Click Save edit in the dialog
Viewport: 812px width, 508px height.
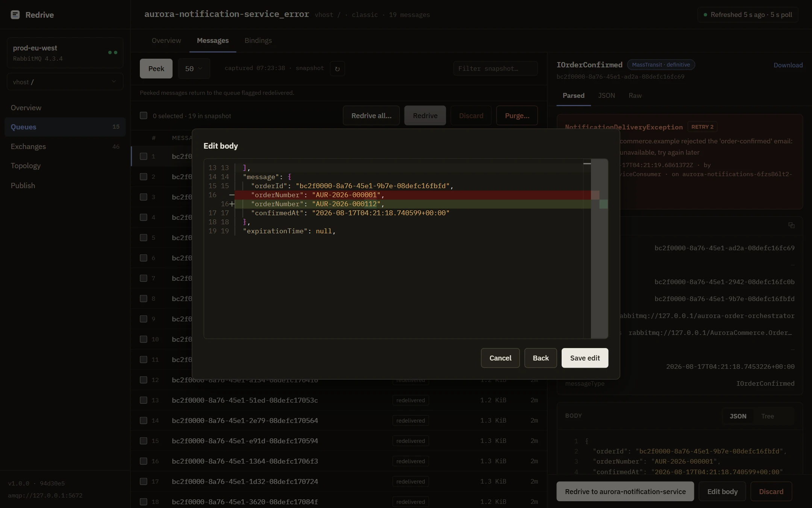pyautogui.click(x=585, y=358)
